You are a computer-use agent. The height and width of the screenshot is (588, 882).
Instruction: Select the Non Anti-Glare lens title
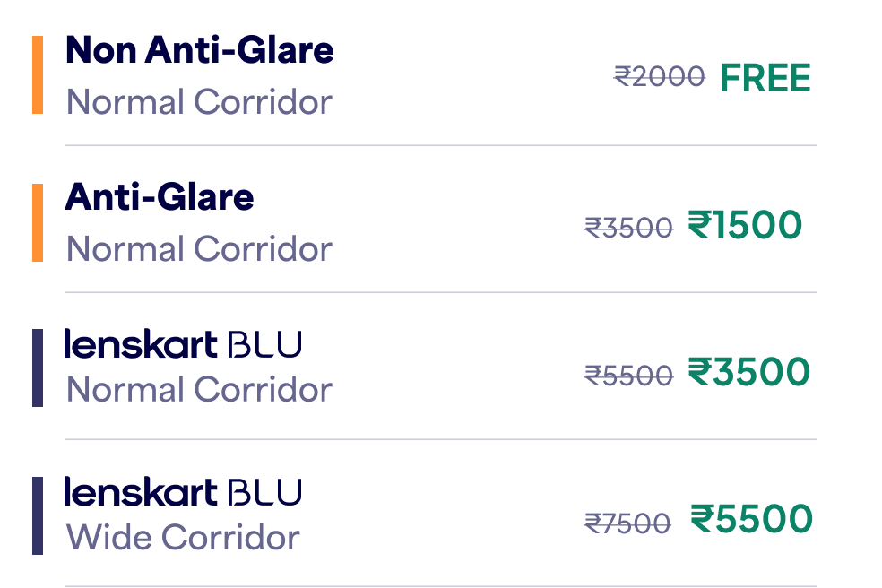click(x=199, y=50)
